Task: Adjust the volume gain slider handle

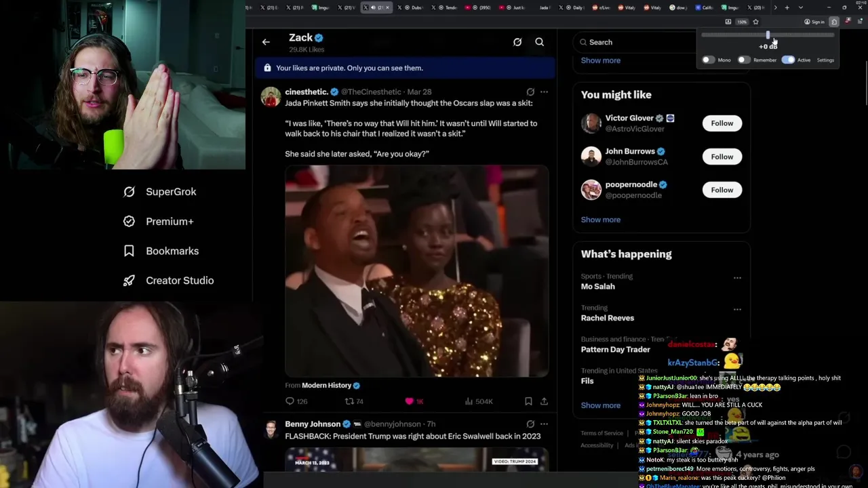Action: click(x=768, y=35)
